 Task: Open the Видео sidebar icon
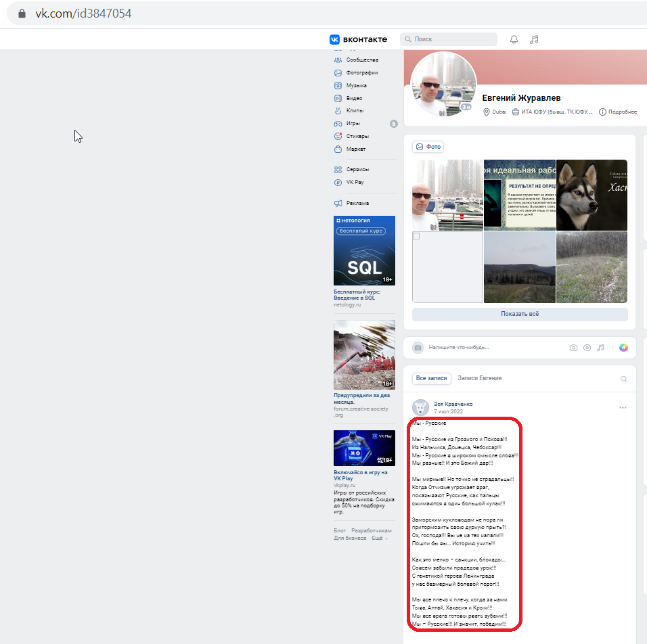338,98
